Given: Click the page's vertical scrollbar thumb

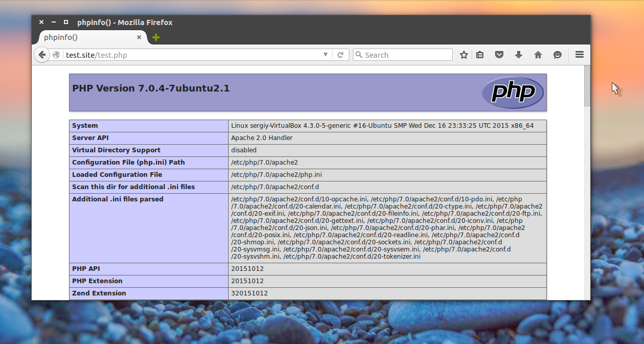Looking at the screenshot, I should pyautogui.click(x=587, y=86).
